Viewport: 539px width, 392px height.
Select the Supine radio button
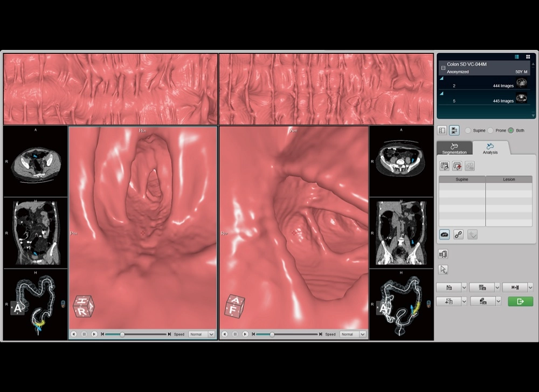[468, 130]
